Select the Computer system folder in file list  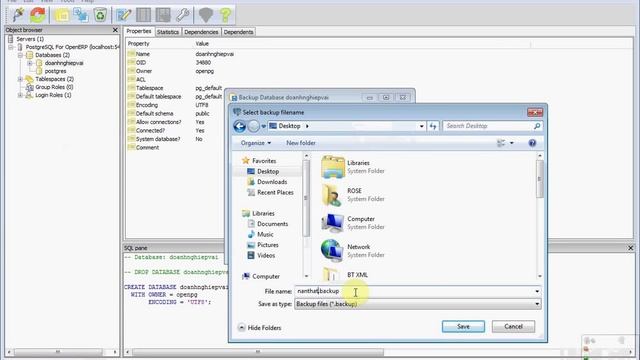click(x=353, y=223)
